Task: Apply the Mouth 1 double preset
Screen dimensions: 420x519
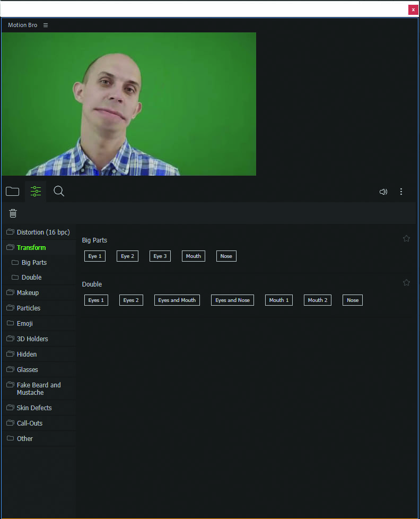Action: point(279,300)
